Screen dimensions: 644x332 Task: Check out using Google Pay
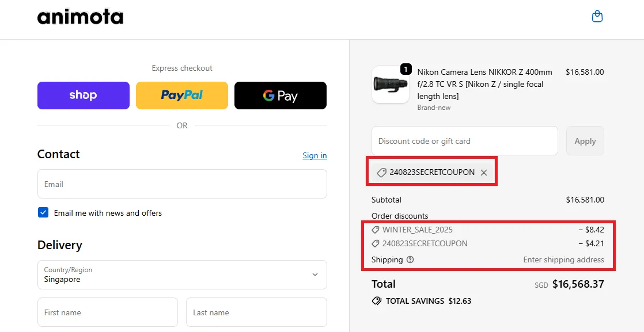(281, 96)
